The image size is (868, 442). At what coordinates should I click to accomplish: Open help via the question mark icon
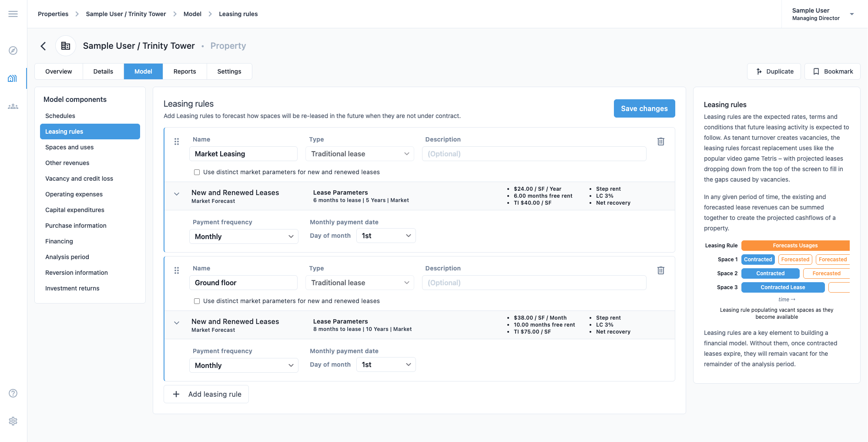13,393
